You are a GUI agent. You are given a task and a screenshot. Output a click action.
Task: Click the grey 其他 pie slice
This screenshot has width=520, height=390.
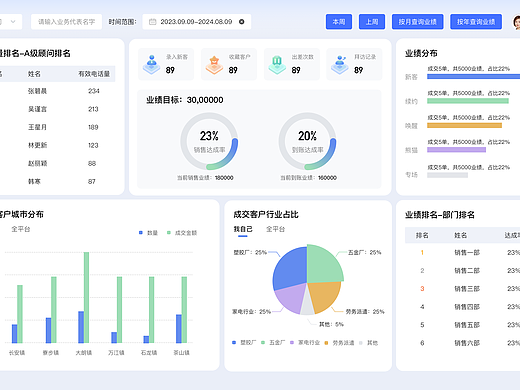point(307,306)
